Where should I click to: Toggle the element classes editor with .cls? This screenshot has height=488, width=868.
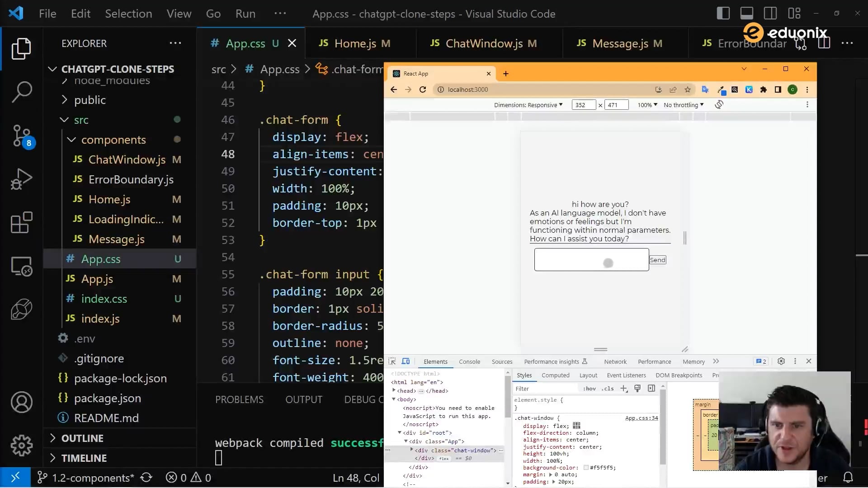pos(608,389)
